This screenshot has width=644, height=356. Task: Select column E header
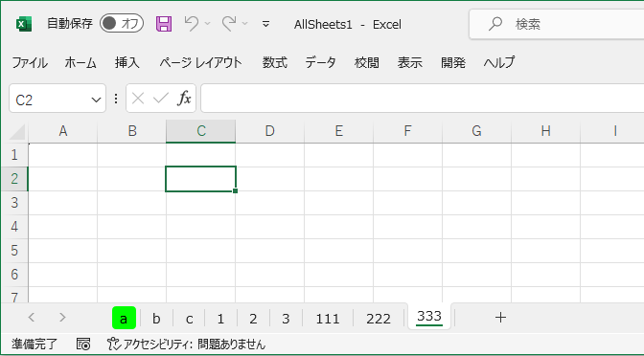(339, 131)
